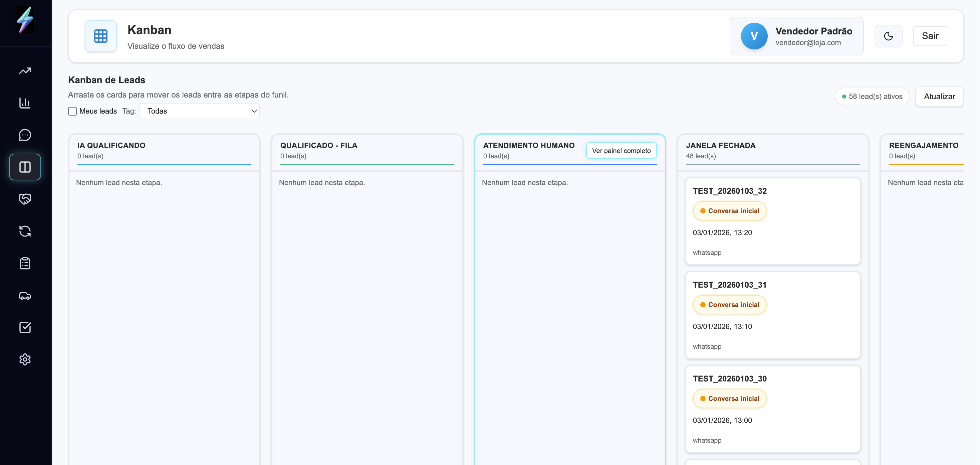Open the trends dashboard icon in sidebar
This screenshot has height=465, width=980.
25,71
